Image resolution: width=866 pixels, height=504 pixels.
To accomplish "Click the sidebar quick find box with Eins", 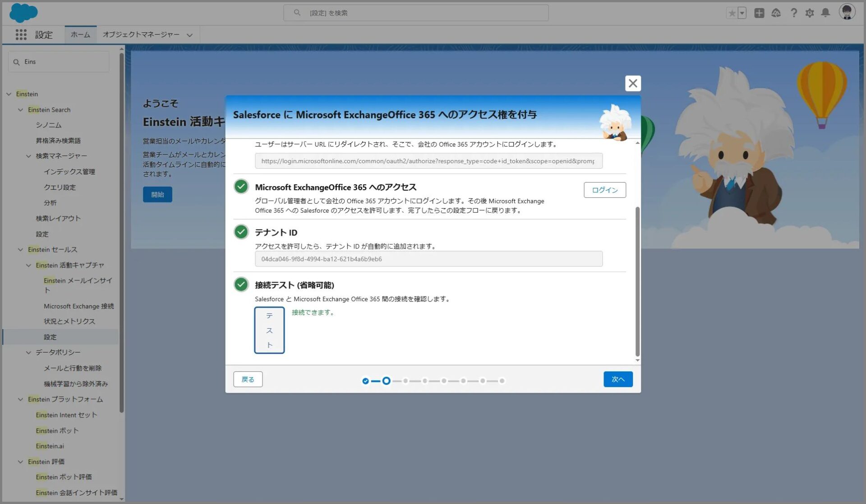I will (x=59, y=62).
